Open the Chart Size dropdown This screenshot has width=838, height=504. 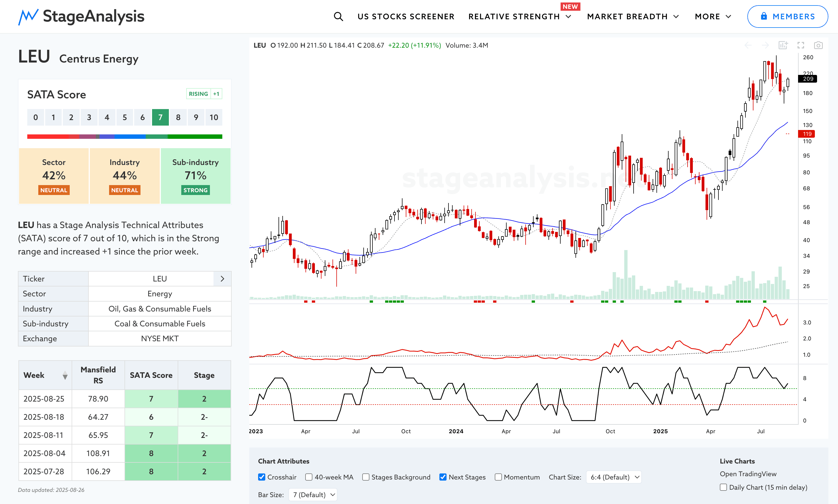(x=614, y=477)
